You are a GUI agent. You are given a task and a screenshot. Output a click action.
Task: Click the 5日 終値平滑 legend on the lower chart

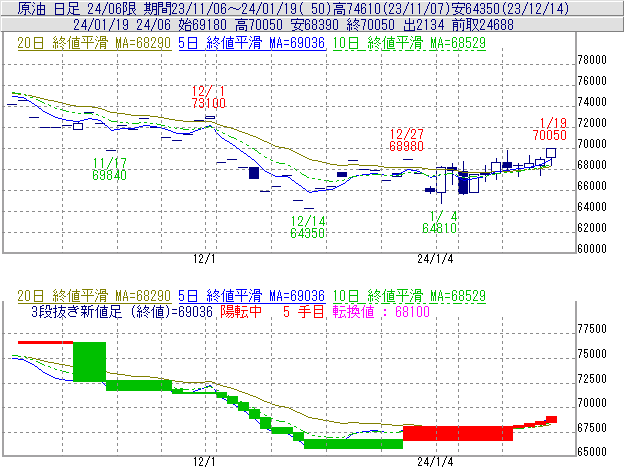pos(252,296)
